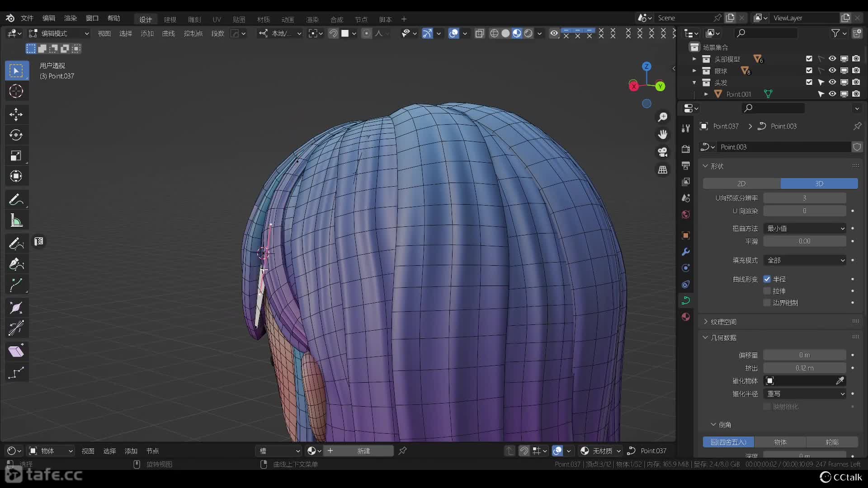
Task: Open the 文件 menu
Action: click(27, 18)
